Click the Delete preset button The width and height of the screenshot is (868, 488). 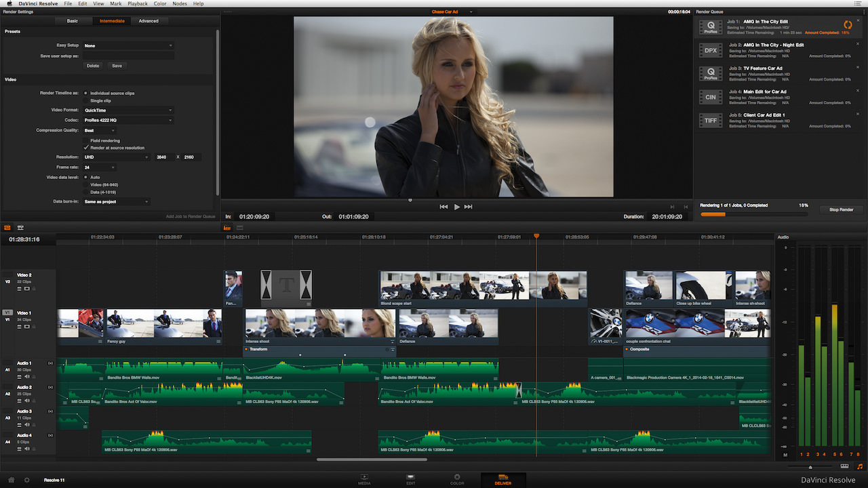click(x=93, y=66)
